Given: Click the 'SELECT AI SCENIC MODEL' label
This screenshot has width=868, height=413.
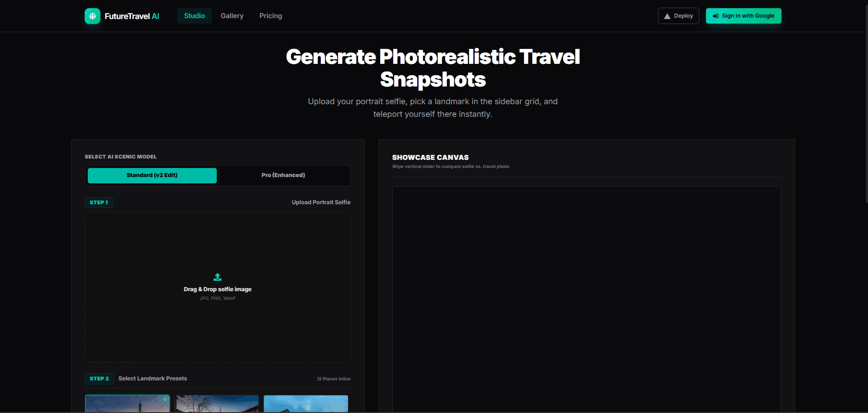Looking at the screenshot, I should 121,157.
